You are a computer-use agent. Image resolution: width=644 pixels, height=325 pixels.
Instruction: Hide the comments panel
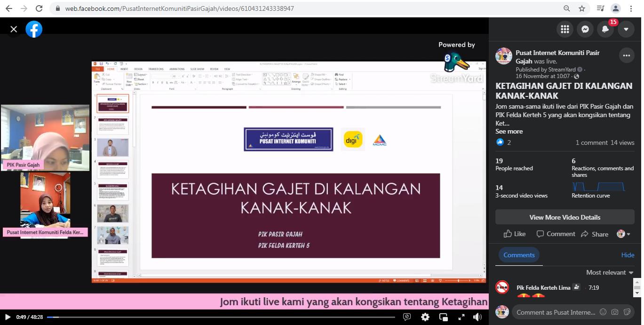click(628, 255)
